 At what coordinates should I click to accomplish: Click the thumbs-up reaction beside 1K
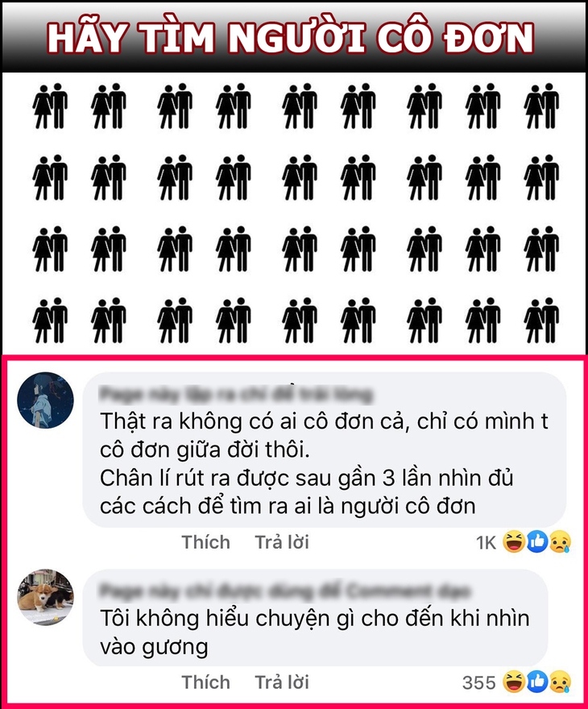point(537,541)
